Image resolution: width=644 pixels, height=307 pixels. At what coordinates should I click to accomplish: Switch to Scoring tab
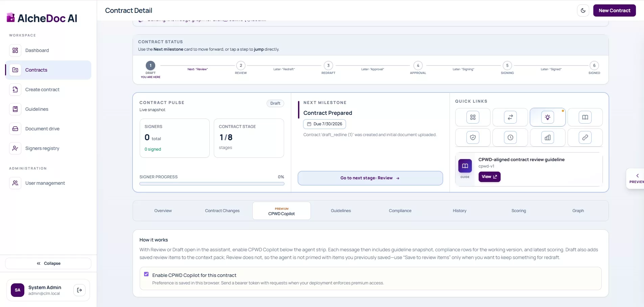519,211
